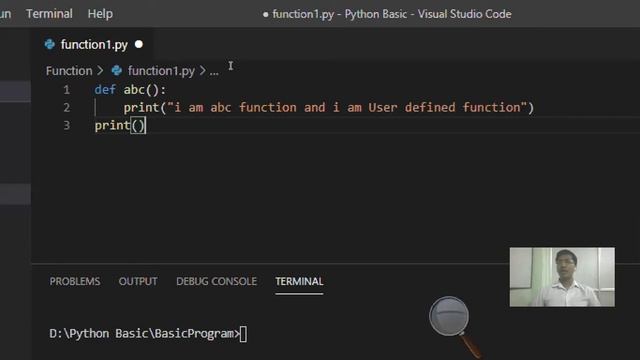Click line number 2 in the gutter
640x360 pixels.
point(67,108)
